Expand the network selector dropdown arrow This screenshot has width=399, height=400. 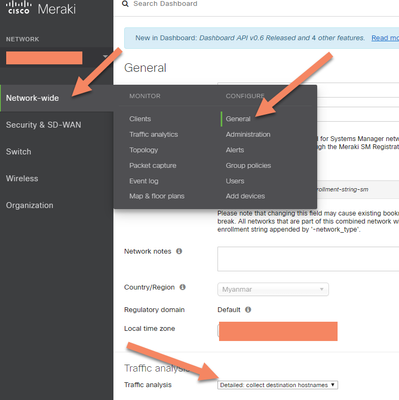click(105, 56)
